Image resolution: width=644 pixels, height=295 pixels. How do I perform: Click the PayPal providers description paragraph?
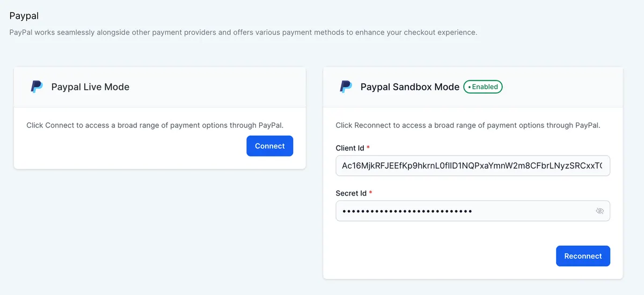click(x=243, y=32)
